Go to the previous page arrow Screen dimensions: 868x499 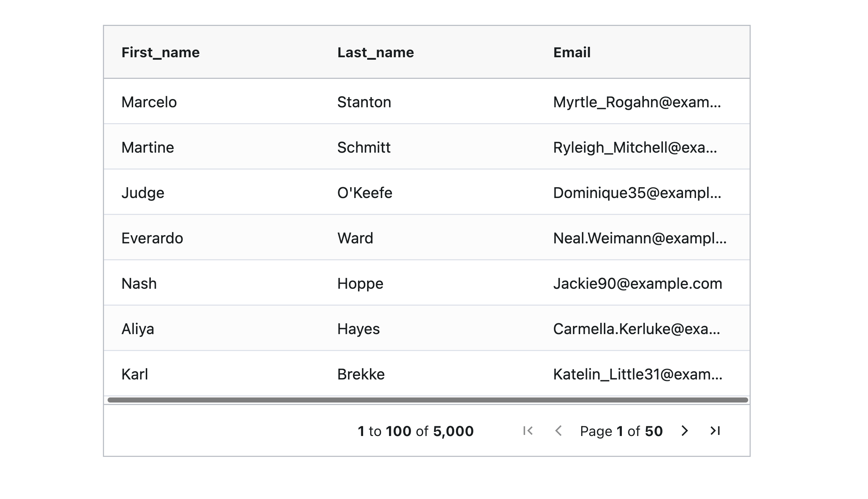coord(559,431)
